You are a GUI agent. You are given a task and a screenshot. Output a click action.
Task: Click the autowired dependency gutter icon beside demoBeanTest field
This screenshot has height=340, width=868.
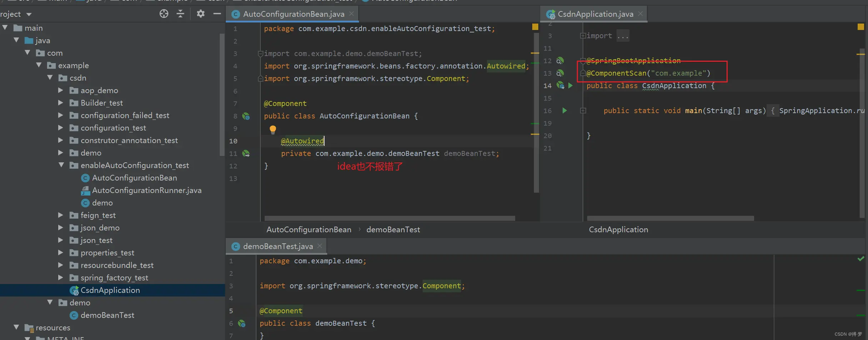tap(246, 153)
